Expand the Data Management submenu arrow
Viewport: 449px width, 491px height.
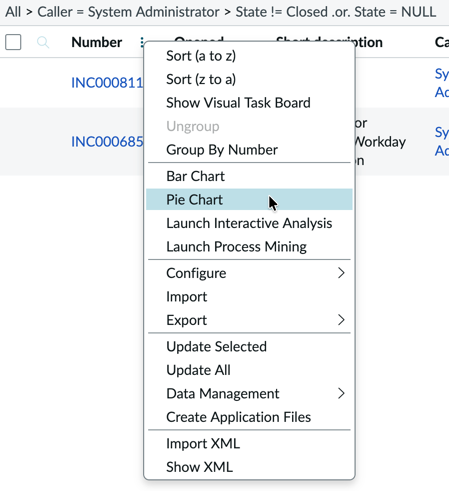[341, 393]
